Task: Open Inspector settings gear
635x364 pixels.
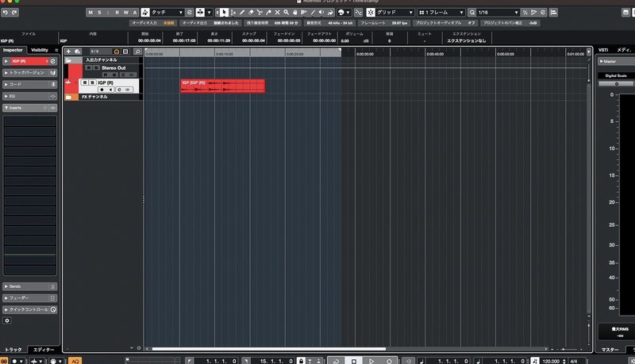Action: [x=7, y=320]
